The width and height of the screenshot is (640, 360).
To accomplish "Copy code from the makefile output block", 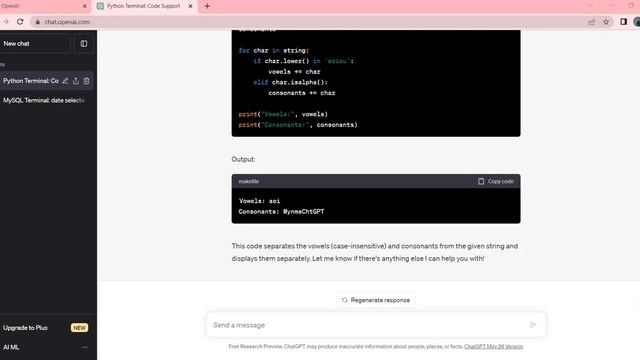I will [x=496, y=181].
